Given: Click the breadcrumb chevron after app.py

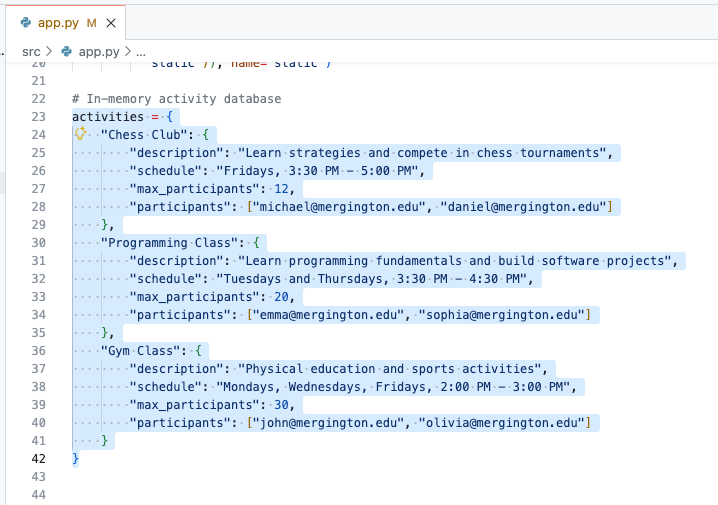Looking at the screenshot, I should click(128, 52).
